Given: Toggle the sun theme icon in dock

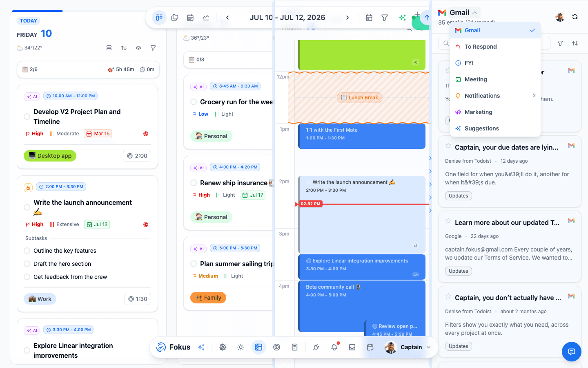Looking at the screenshot, I should [241, 347].
